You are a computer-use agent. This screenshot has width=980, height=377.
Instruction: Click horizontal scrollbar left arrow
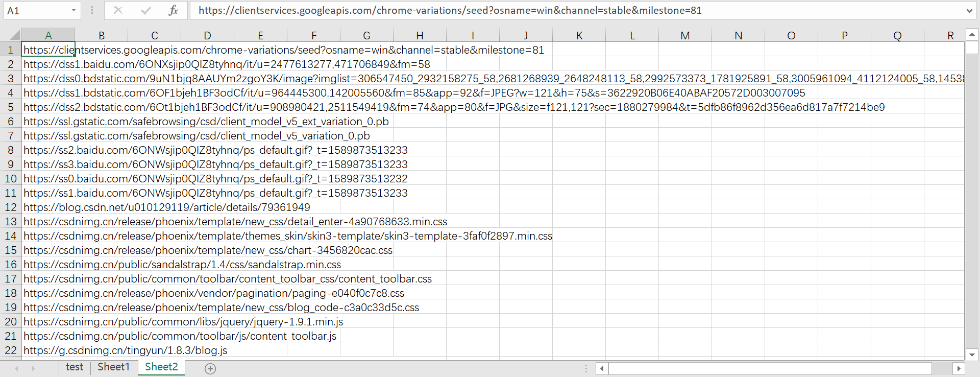pyautogui.click(x=602, y=368)
